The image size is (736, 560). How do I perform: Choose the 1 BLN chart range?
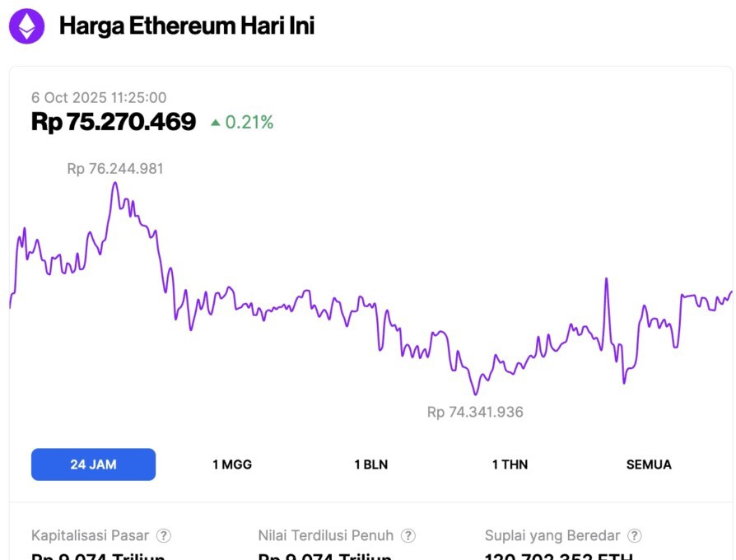coord(370,464)
